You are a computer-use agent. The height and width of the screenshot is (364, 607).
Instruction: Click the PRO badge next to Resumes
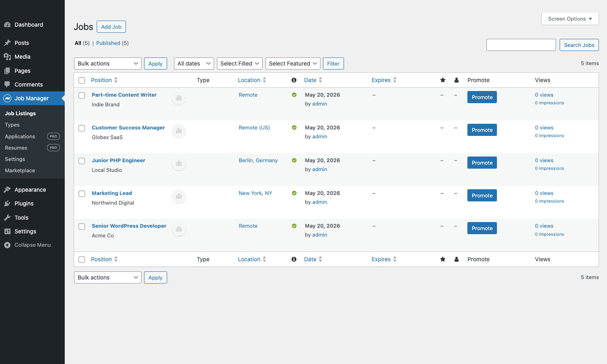point(53,148)
